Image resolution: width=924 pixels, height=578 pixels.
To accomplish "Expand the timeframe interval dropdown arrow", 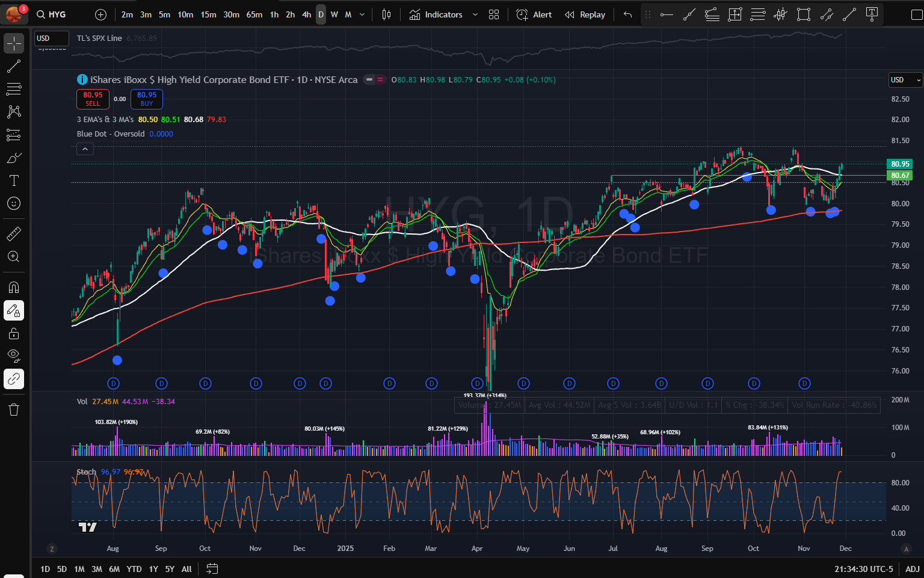I will [x=362, y=14].
